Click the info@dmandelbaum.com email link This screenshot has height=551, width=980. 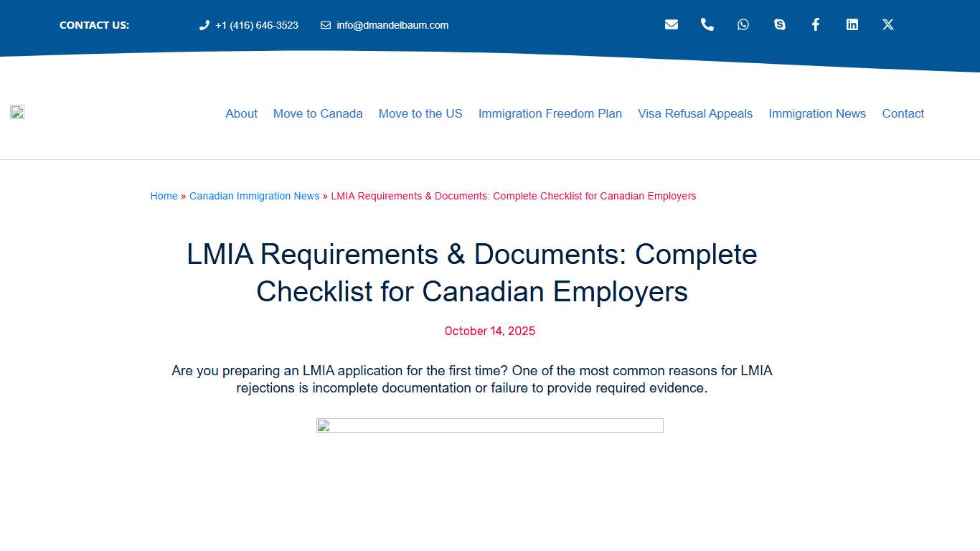[x=392, y=24]
